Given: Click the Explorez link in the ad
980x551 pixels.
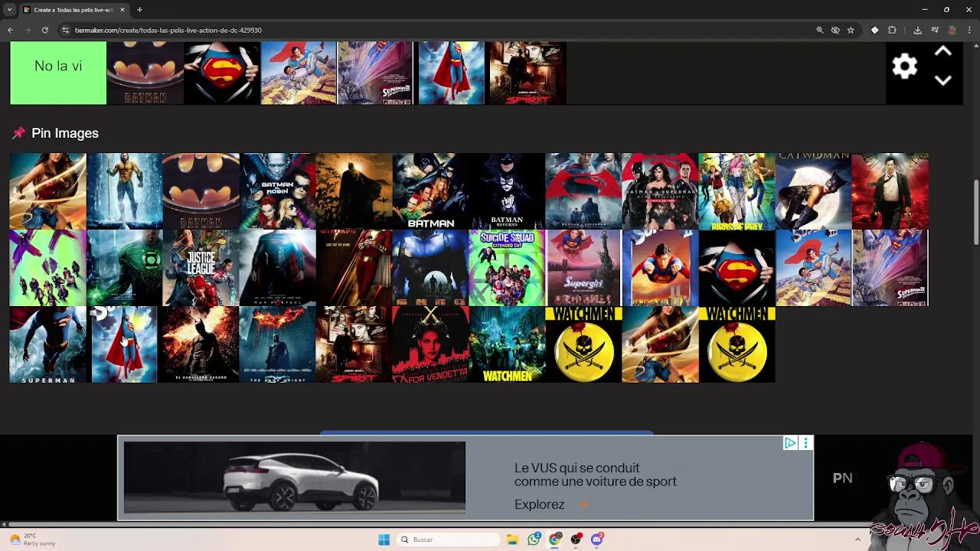Looking at the screenshot, I should 539,504.
